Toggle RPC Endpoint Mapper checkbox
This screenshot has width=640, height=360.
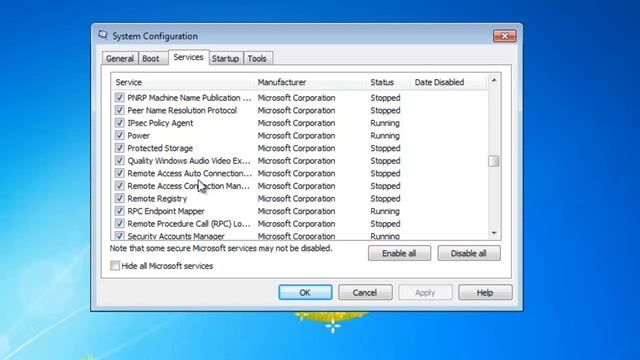[119, 211]
